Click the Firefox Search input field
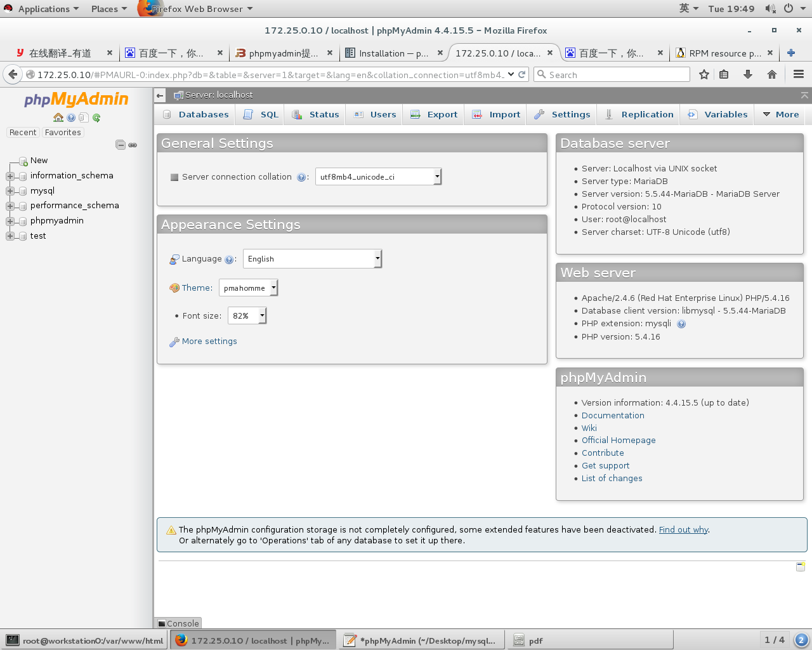The image size is (812, 650). [x=612, y=74]
